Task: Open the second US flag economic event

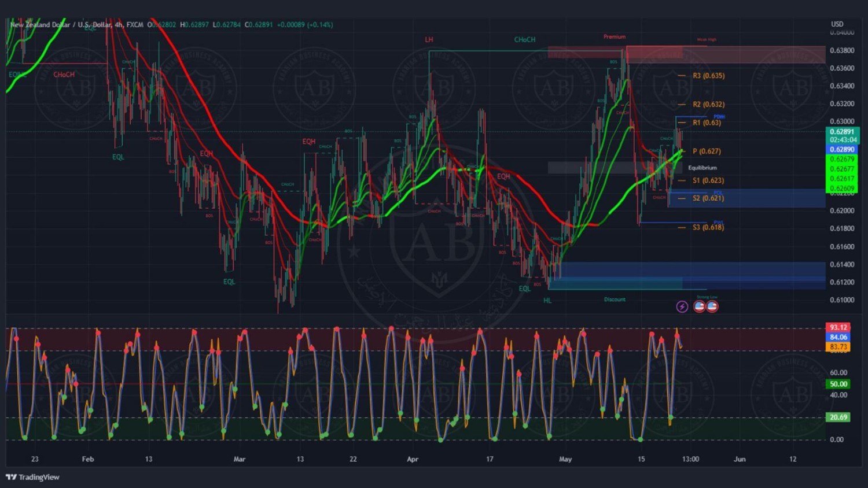Action: 712,306
